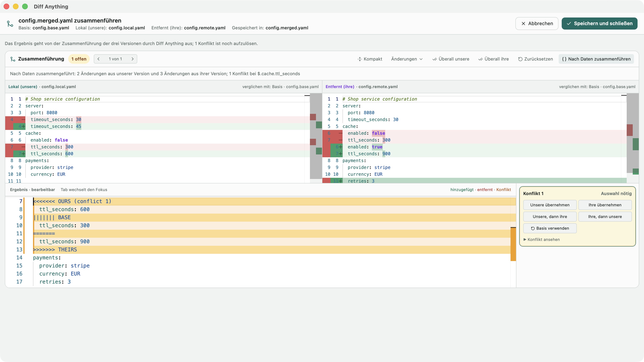Image resolution: width=644 pixels, height=362 pixels.
Task: Toggle Nach Daten zusammenführen
Action: point(596,59)
